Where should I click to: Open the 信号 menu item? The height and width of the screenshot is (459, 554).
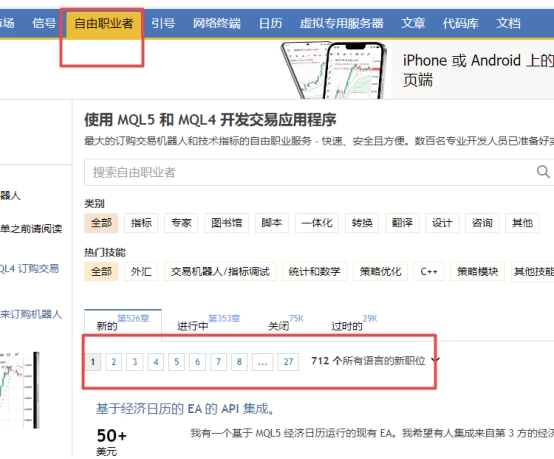tap(44, 23)
